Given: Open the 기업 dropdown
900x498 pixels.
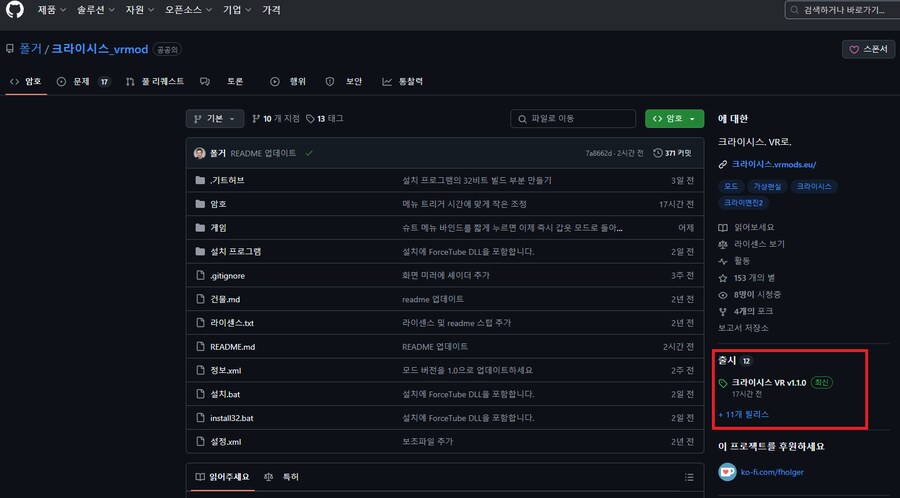Looking at the screenshot, I should (237, 10).
